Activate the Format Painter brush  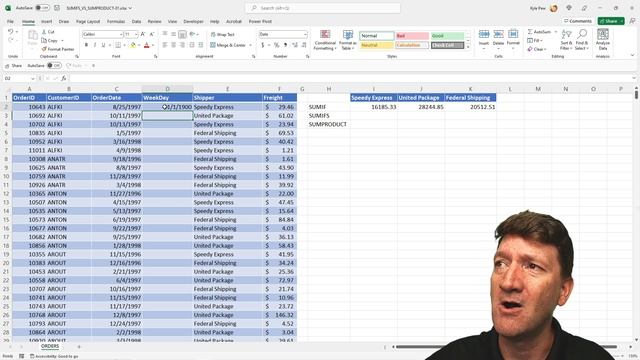[44, 49]
